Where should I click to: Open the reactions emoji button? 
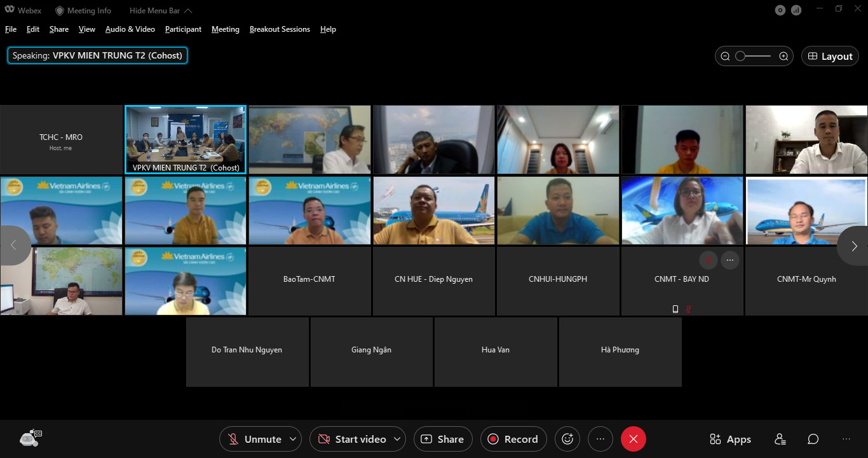tap(567, 439)
